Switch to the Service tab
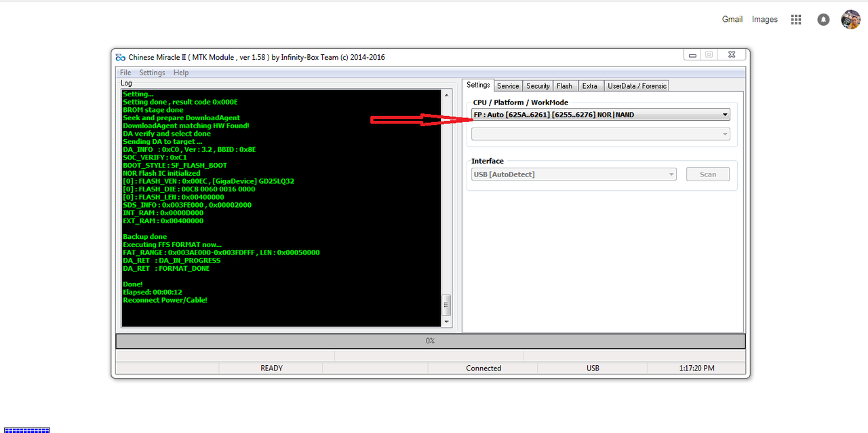This screenshot has height=433, width=868. [x=508, y=86]
